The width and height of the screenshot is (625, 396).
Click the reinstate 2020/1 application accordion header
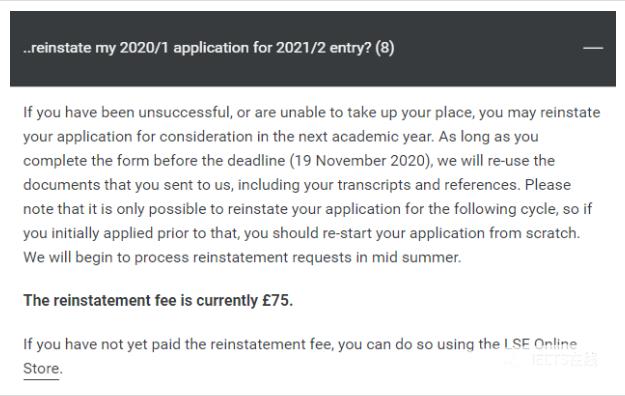tap(312, 49)
